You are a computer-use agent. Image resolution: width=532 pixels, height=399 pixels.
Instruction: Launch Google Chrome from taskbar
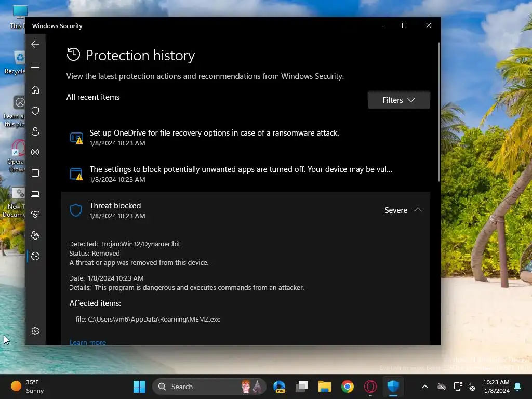pyautogui.click(x=347, y=387)
